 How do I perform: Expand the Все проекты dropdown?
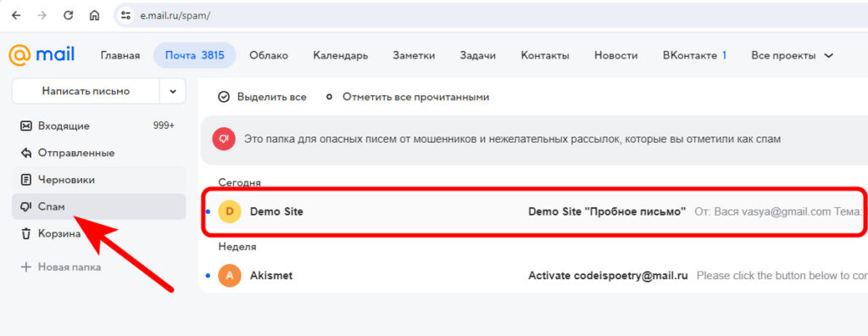793,55
